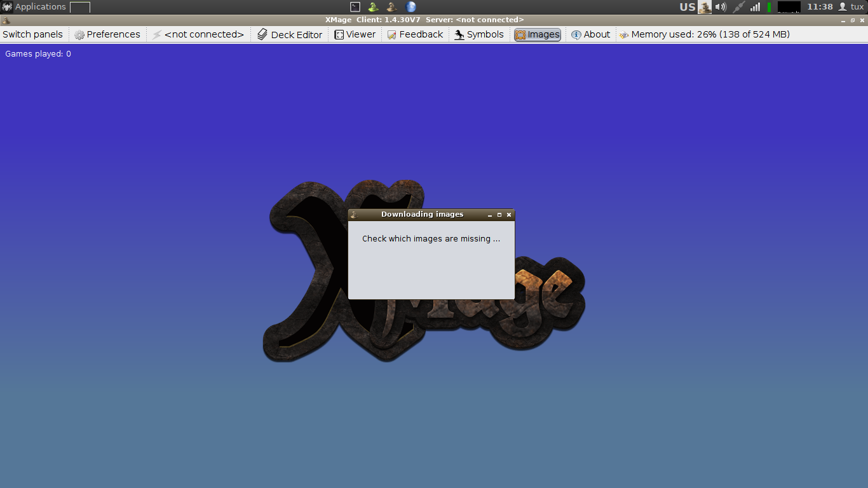Open the Feedback dialog
868x488 pixels.
[x=415, y=34]
